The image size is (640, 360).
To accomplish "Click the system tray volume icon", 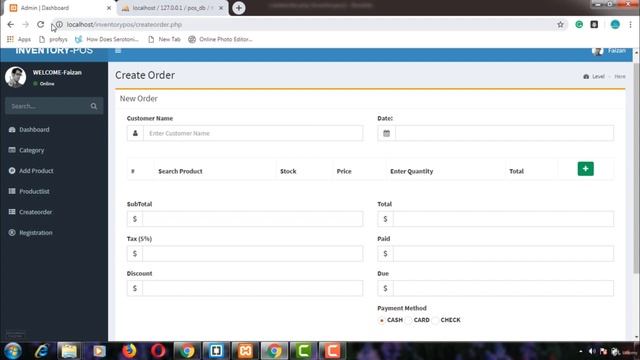I will point(592,351).
